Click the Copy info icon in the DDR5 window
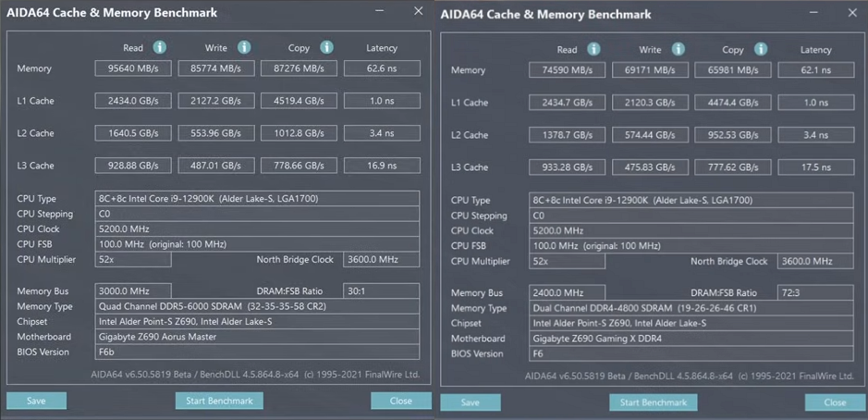This screenshot has height=420, width=868. point(326,48)
